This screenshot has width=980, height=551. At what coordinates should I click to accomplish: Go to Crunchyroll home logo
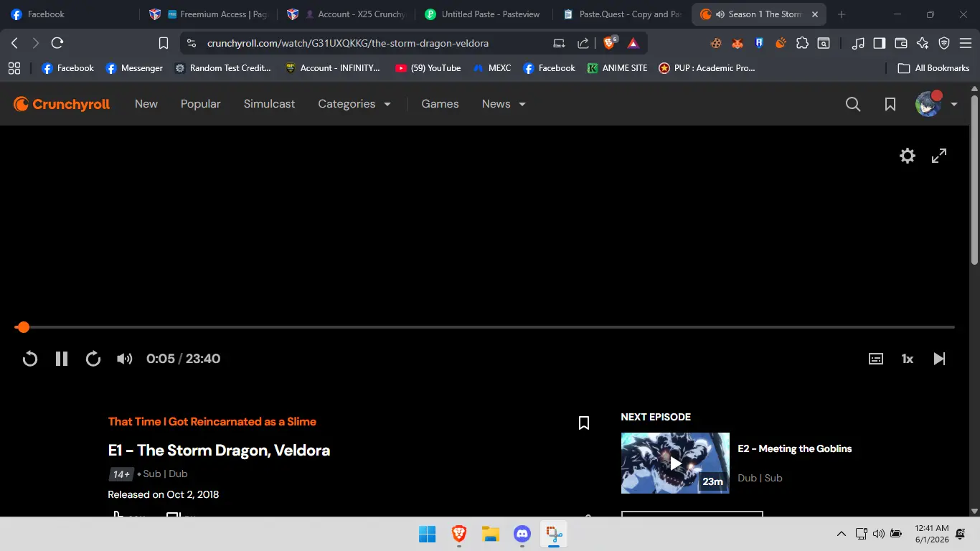[62, 104]
